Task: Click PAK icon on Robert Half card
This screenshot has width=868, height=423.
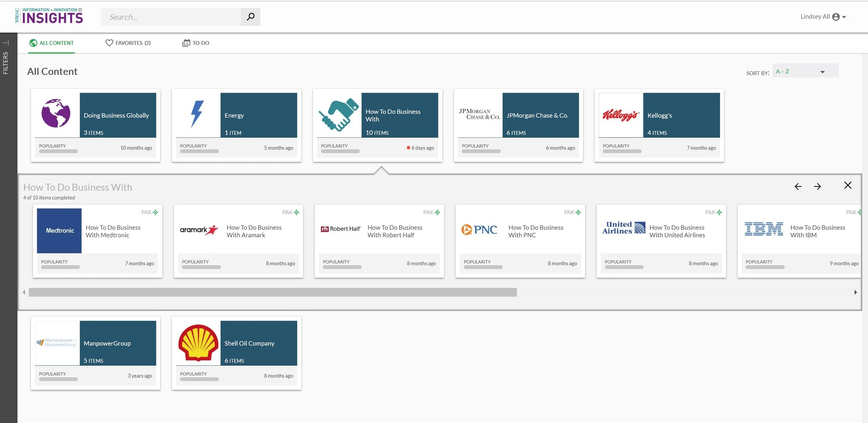Action: pyautogui.click(x=437, y=212)
